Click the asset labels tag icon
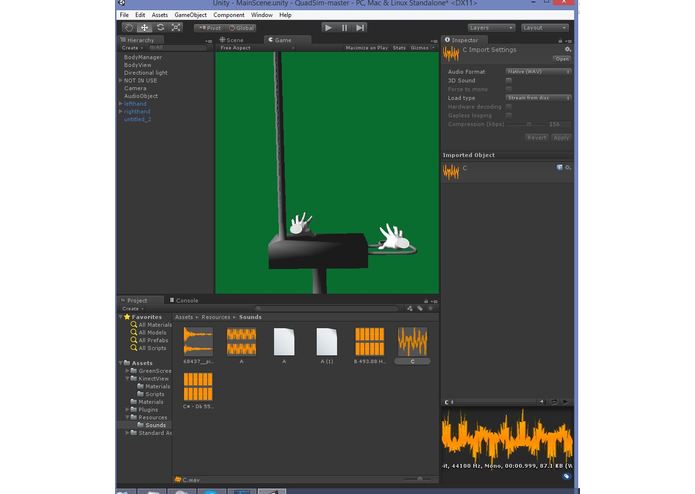 tap(566, 476)
